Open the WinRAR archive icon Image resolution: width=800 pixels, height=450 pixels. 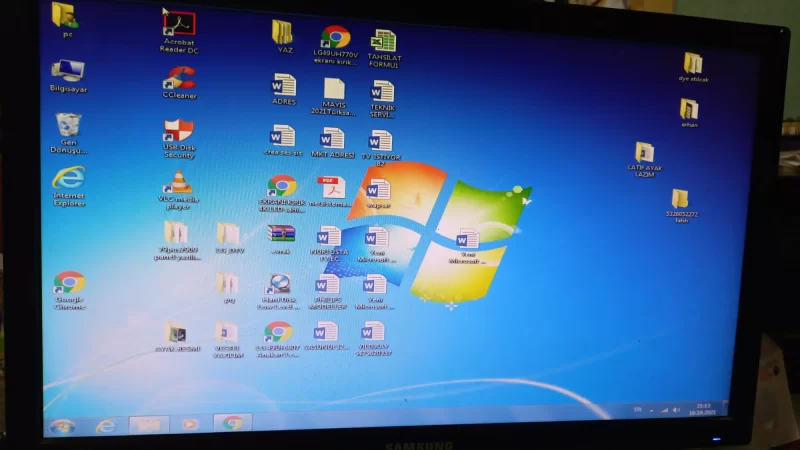(281, 239)
